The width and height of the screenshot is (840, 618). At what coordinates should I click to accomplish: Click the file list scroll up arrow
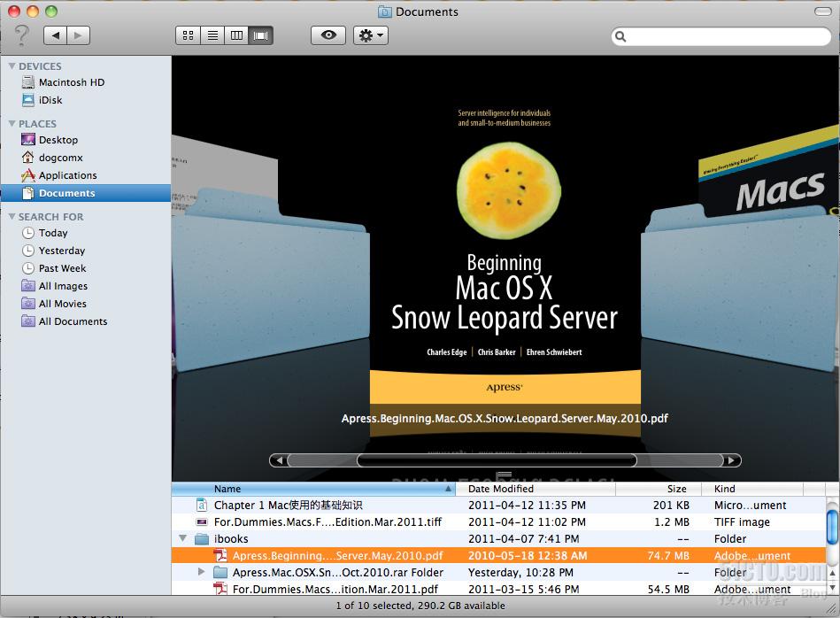[833, 573]
